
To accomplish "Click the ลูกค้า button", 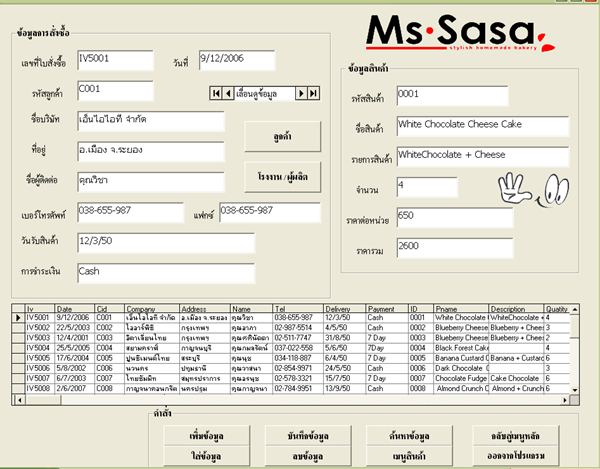I will pos(282,137).
